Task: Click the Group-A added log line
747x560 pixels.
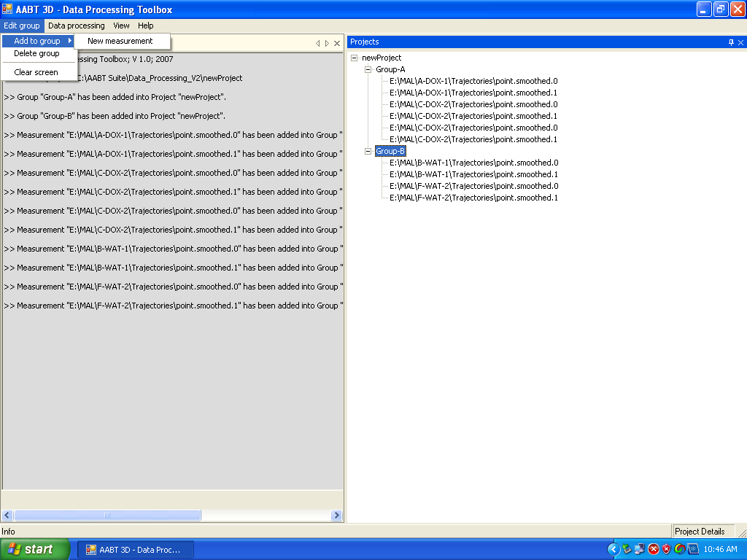Action: click(115, 97)
